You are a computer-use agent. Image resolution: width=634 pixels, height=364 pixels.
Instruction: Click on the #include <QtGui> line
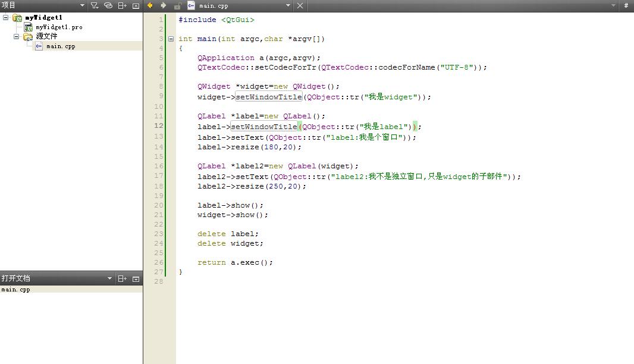coord(216,20)
